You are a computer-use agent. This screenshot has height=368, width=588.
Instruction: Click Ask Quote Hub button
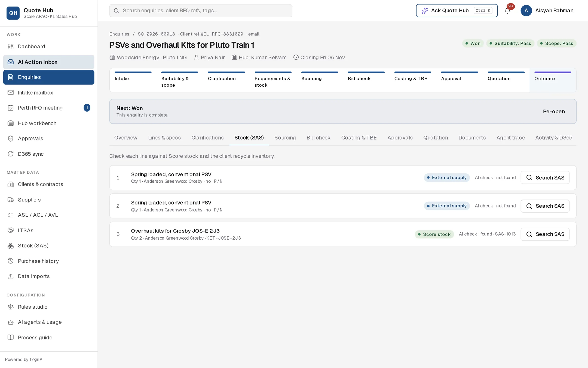[457, 11]
